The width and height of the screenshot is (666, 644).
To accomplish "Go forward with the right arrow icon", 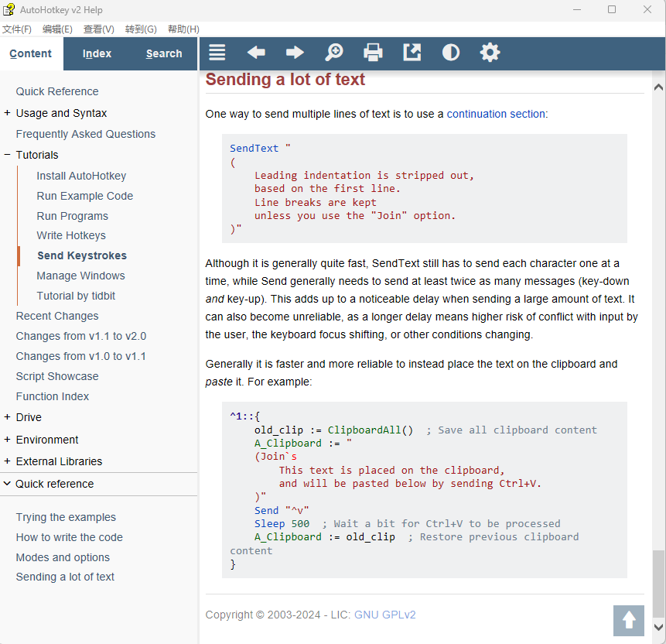I will [x=295, y=53].
